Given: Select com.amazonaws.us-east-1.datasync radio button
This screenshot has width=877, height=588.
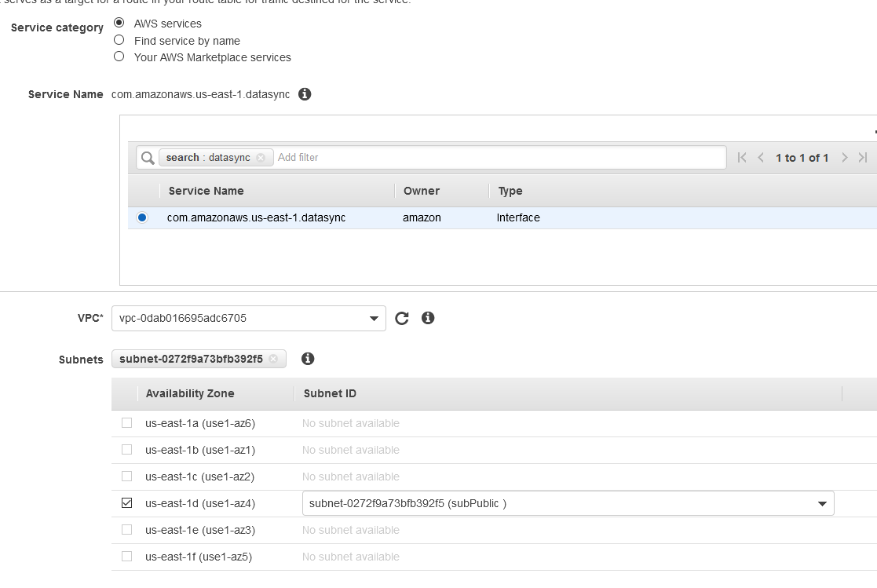Looking at the screenshot, I should [142, 217].
